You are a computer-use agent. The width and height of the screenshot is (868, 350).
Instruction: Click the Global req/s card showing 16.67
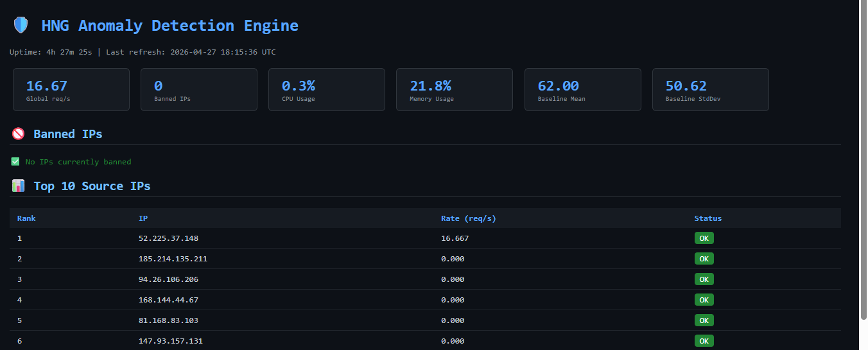pyautogui.click(x=71, y=90)
